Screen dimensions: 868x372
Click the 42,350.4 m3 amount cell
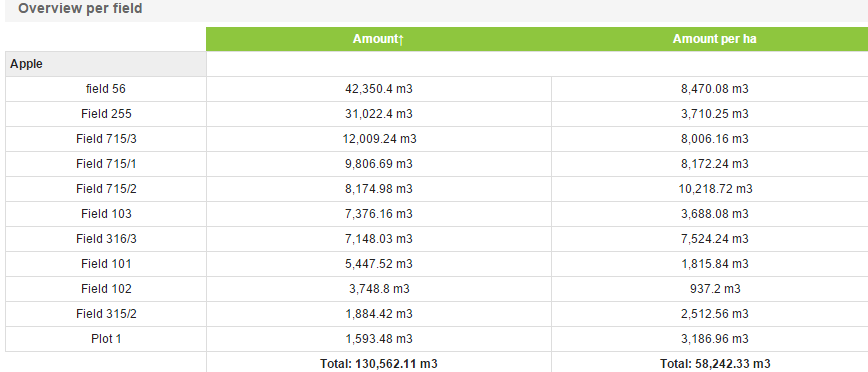pos(379,89)
